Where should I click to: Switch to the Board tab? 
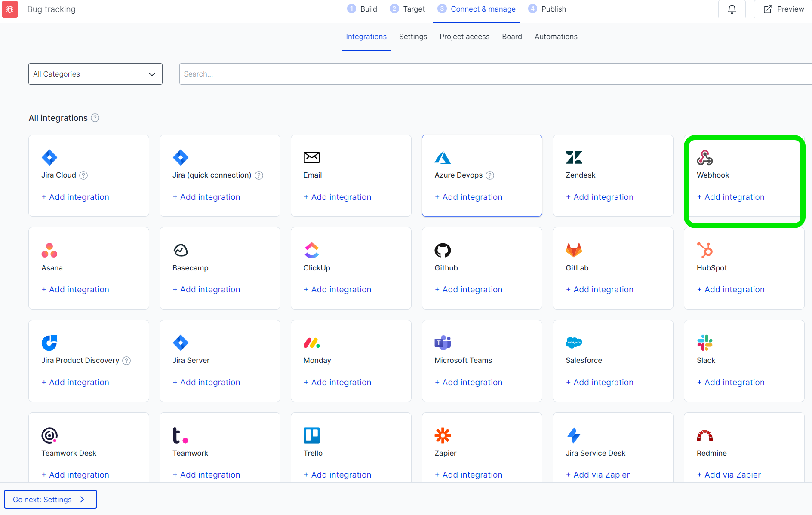(x=512, y=37)
